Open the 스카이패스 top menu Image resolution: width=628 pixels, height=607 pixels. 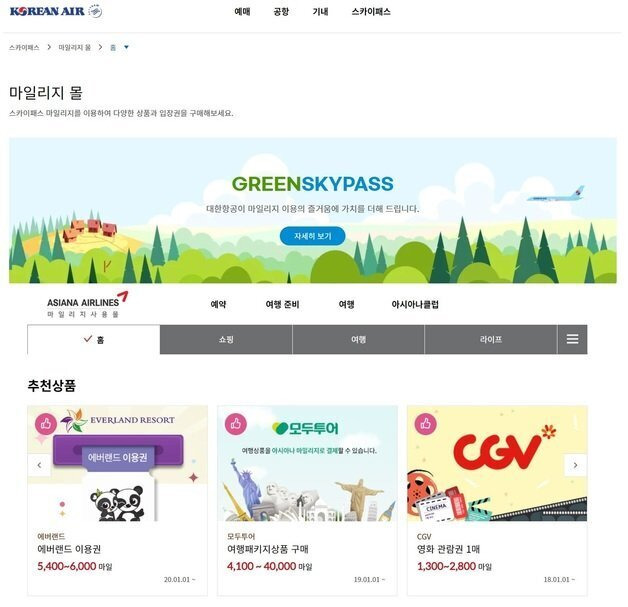(x=371, y=12)
